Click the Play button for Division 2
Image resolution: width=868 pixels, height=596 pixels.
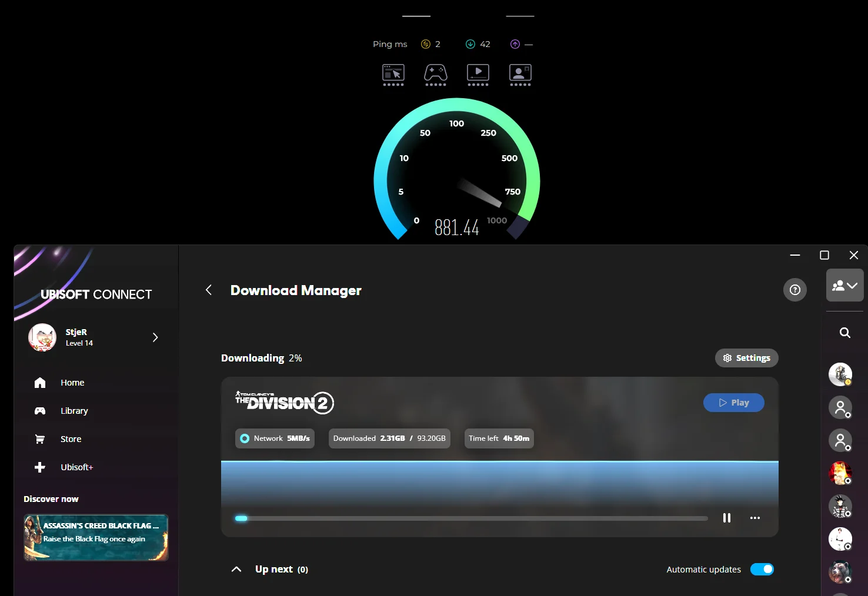tap(734, 403)
